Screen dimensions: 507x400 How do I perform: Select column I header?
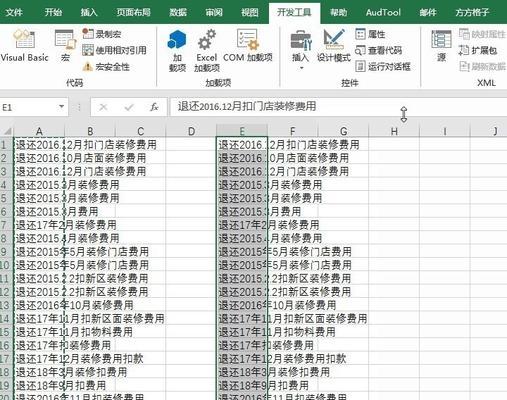click(x=445, y=131)
